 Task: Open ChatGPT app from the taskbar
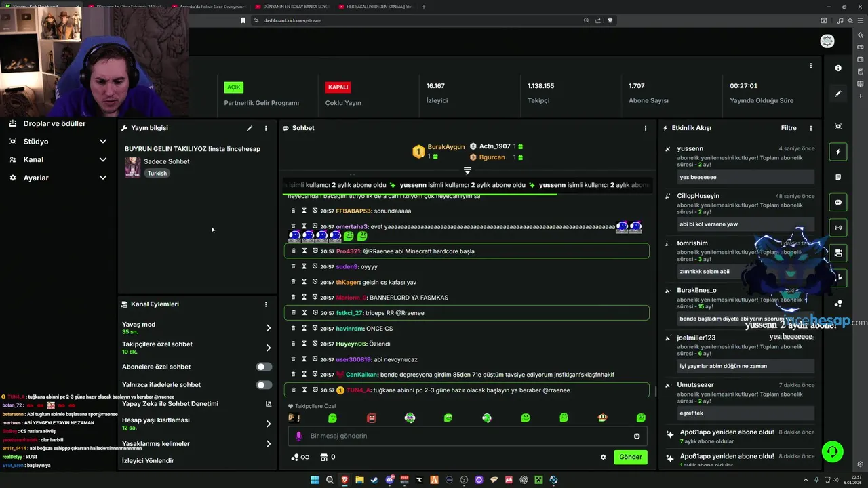click(524, 480)
